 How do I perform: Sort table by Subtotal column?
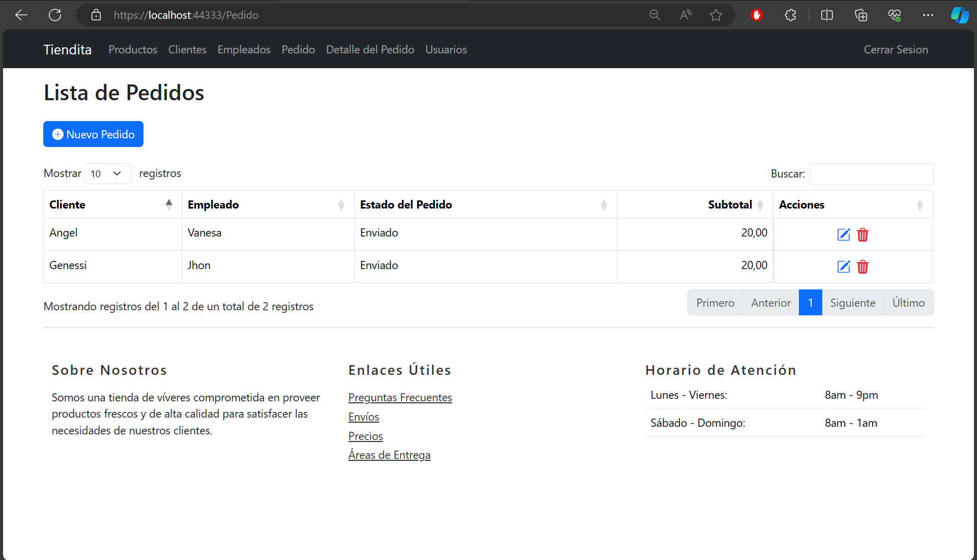click(729, 204)
